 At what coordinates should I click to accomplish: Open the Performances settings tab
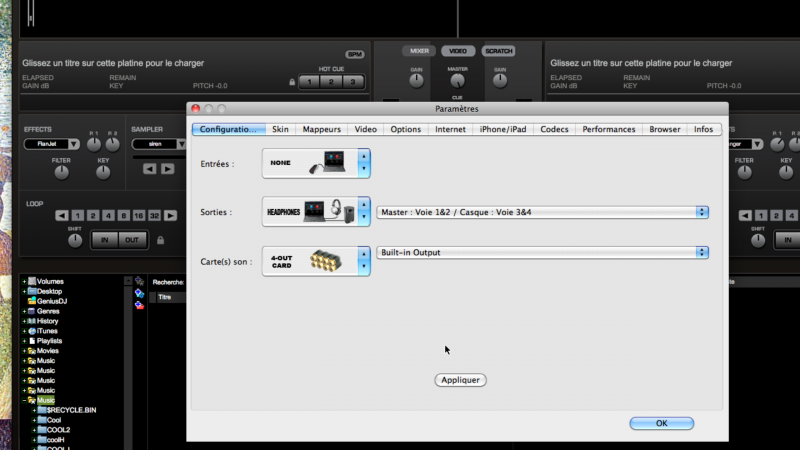pyautogui.click(x=608, y=129)
